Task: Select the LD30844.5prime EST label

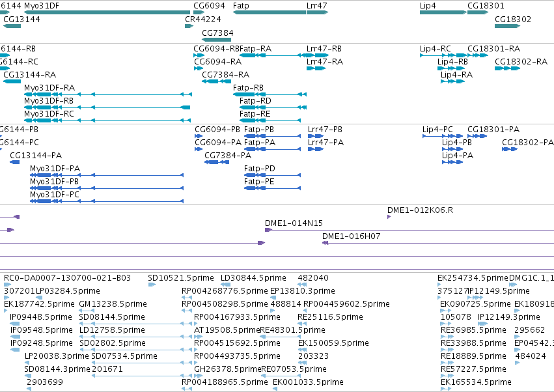Action: 253,278
